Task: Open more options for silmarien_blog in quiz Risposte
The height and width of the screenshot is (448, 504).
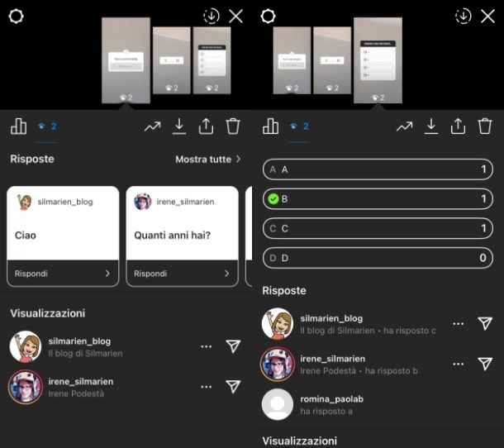Action: (x=458, y=324)
